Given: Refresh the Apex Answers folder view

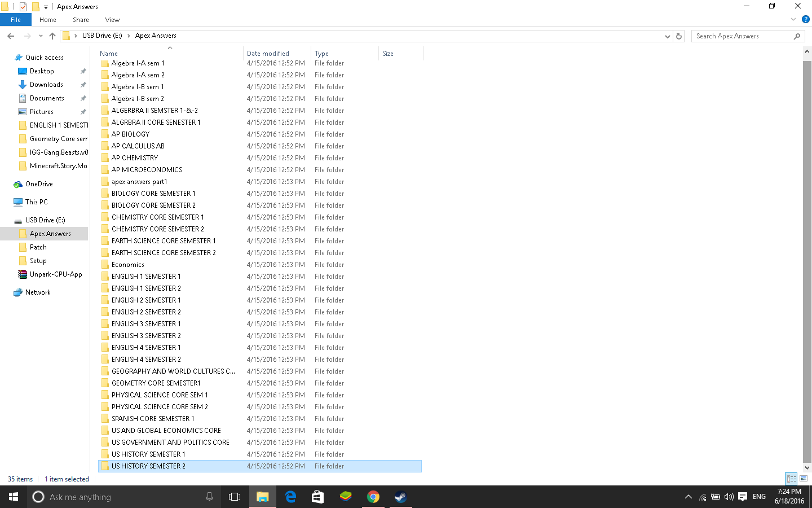Looking at the screenshot, I should tap(679, 36).
